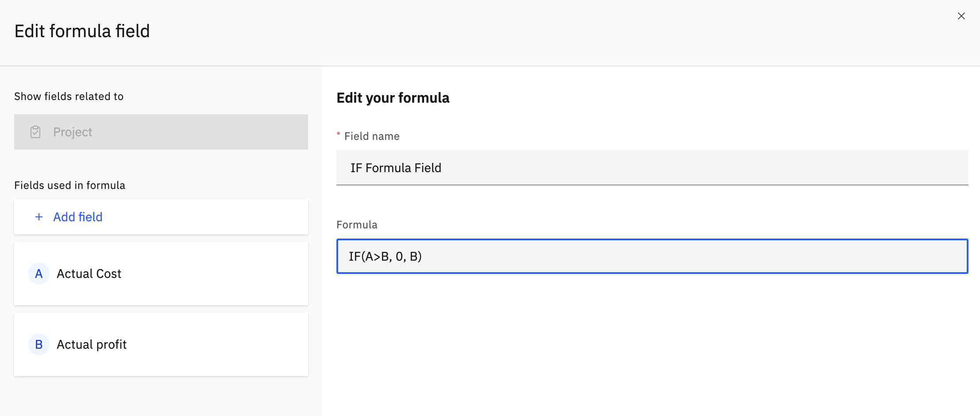Click the Actual Cost field name
Screen dimensions: 980x416
pos(89,273)
